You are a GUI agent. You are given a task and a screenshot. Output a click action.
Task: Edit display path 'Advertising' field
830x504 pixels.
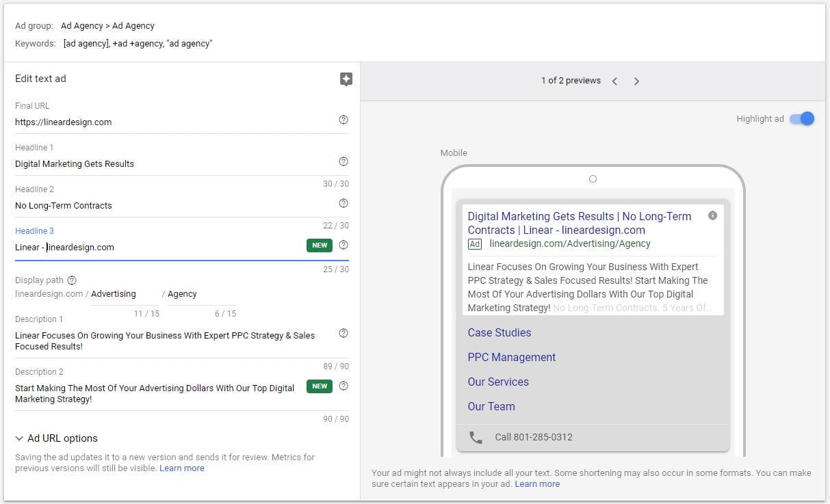pos(125,294)
